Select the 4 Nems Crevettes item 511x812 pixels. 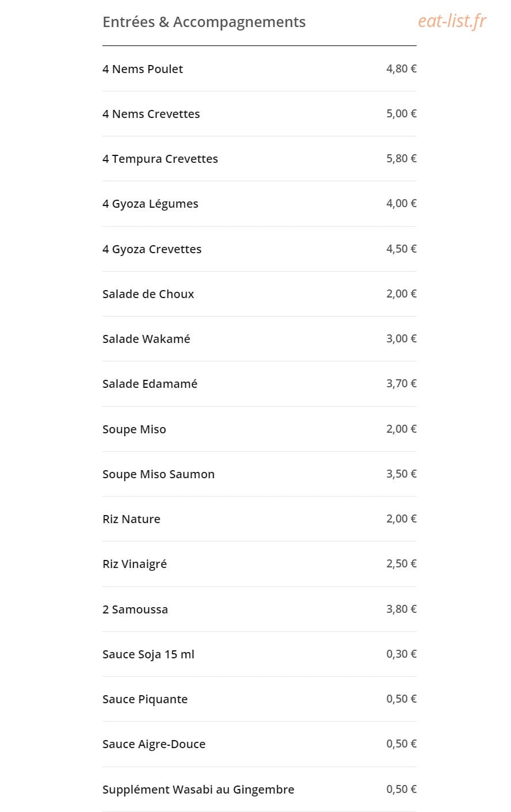259,113
